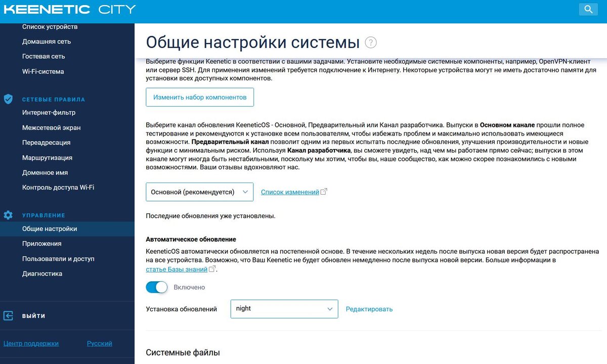The width and height of the screenshot is (607, 364).
Task: Click the Изменить набор компонентов button
Action: (199, 97)
